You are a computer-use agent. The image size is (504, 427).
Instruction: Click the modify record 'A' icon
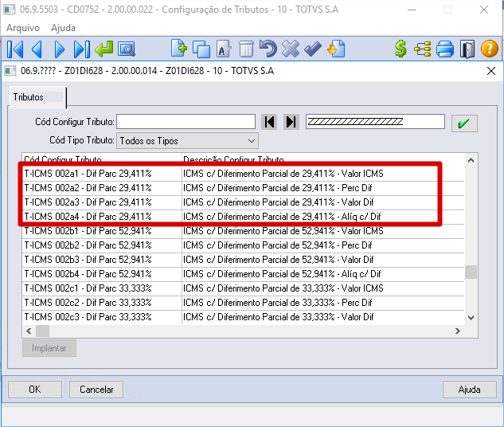224,49
